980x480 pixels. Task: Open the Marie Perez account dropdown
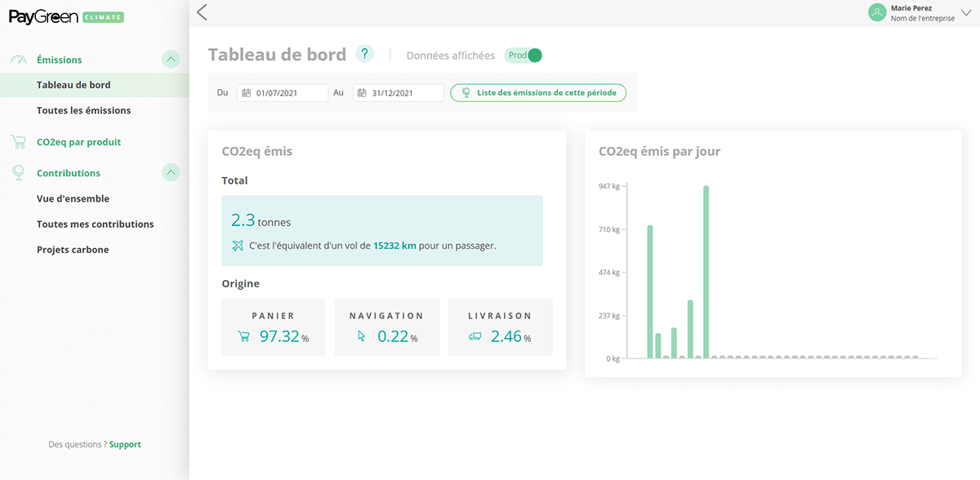point(968,12)
